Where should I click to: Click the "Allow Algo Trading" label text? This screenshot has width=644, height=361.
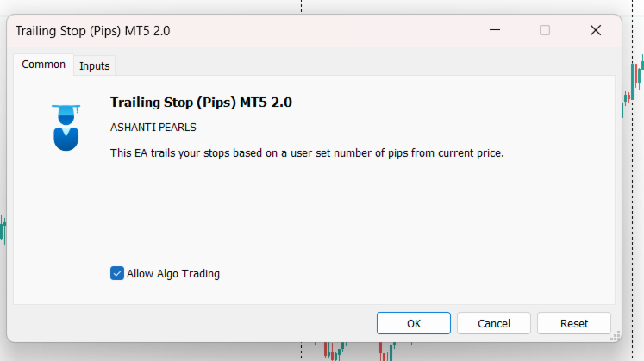[173, 274]
